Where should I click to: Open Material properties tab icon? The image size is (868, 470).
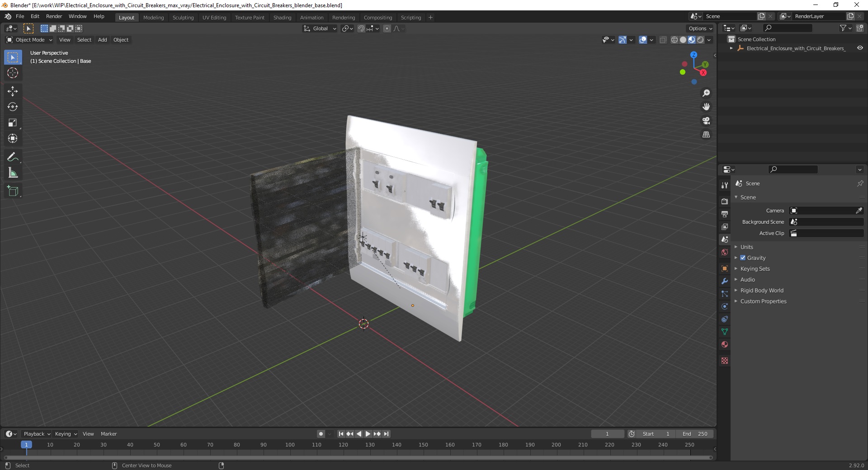(725, 344)
